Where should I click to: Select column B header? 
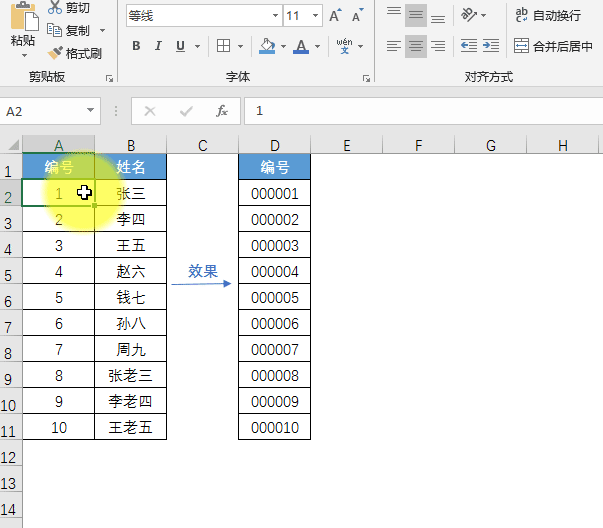[131, 145]
